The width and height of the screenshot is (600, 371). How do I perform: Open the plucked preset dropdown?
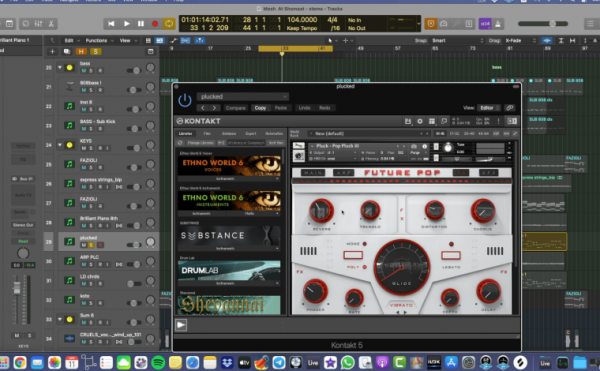click(x=243, y=96)
